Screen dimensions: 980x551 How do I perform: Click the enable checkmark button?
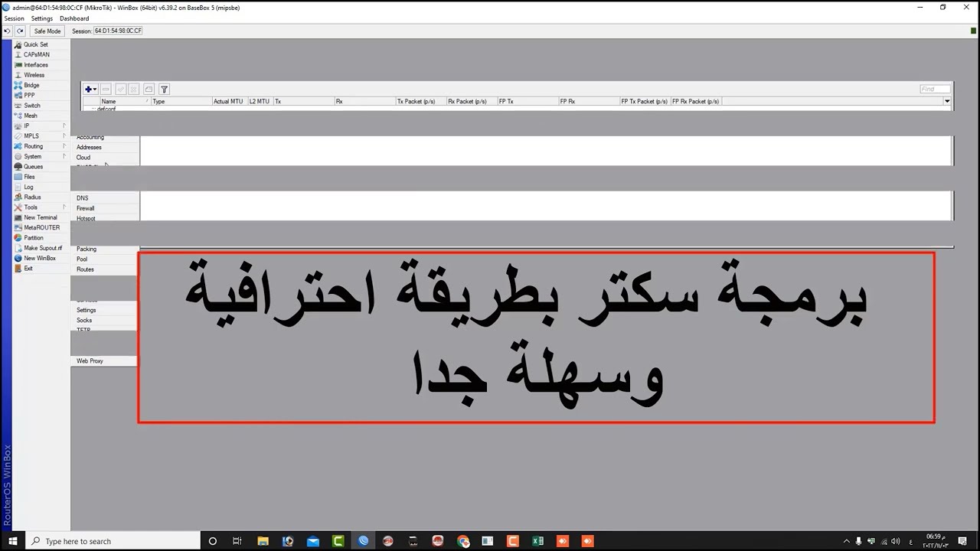[x=120, y=90]
